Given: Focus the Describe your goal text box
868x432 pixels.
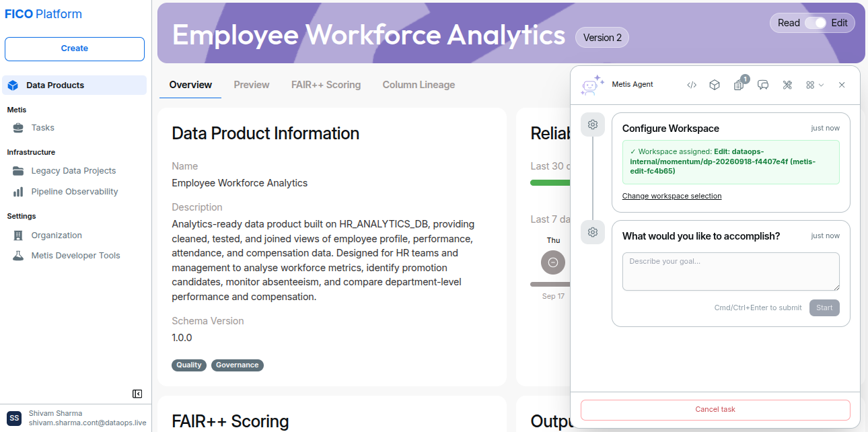Looking at the screenshot, I should [x=731, y=272].
